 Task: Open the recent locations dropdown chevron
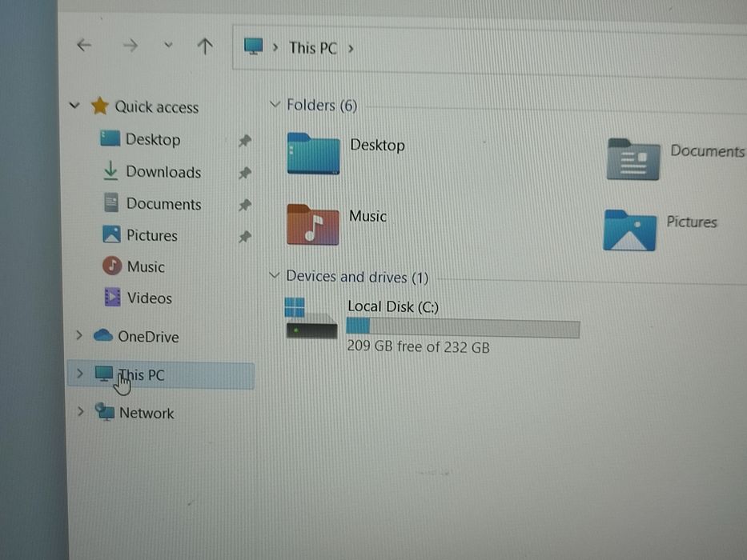point(168,46)
